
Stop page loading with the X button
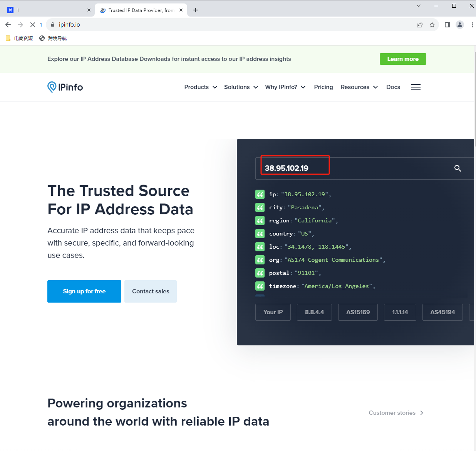click(x=33, y=25)
